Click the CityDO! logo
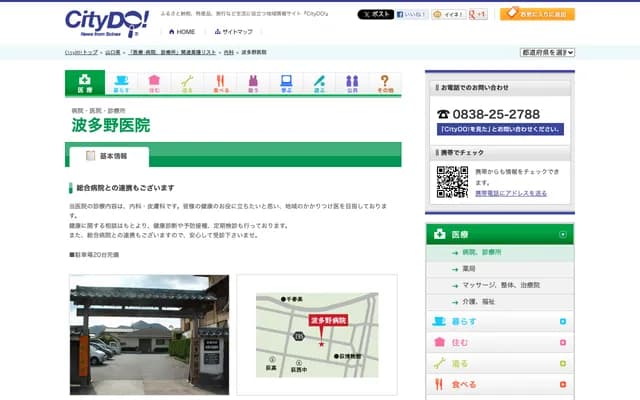 click(x=106, y=21)
